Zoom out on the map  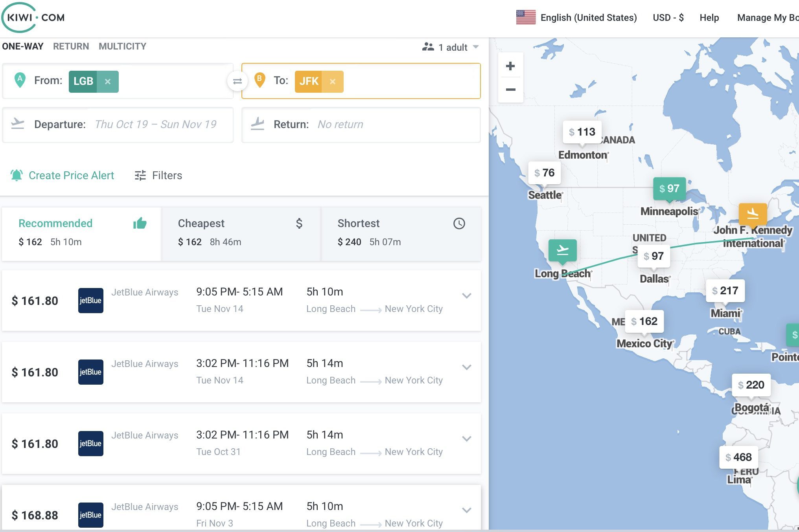[x=510, y=90]
